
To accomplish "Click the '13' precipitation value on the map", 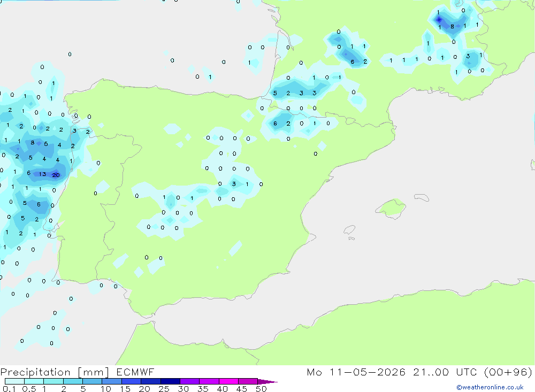I will (42, 174).
